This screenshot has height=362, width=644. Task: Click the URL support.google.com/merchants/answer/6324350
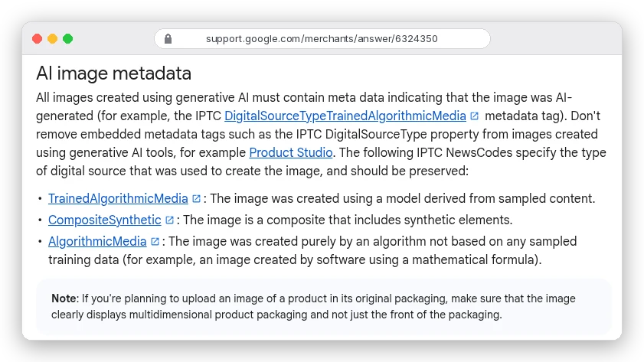pyautogui.click(x=322, y=39)
